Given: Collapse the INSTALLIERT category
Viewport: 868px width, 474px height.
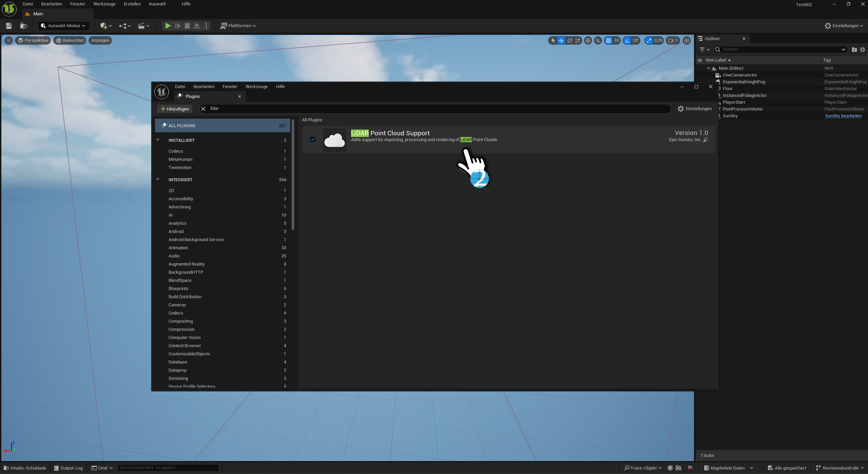Looking at the screenshot, I should click(x=158, y=140).
